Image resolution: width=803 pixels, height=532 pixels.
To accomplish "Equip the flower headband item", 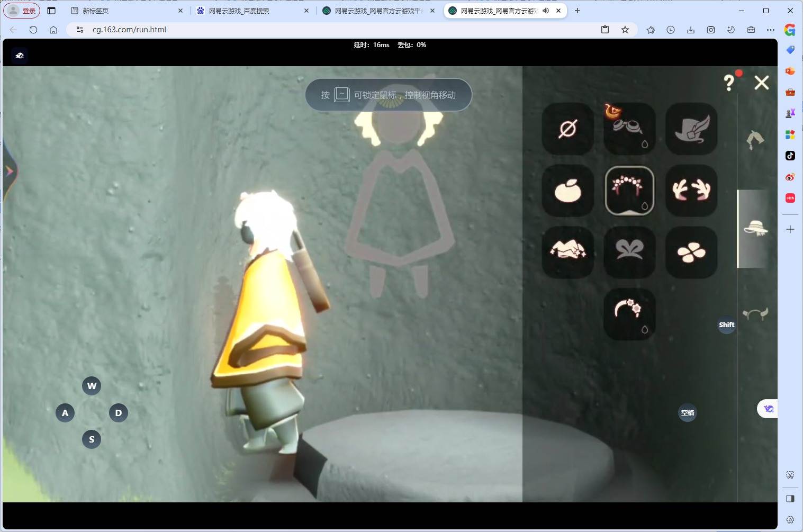I will click(629, 314).
